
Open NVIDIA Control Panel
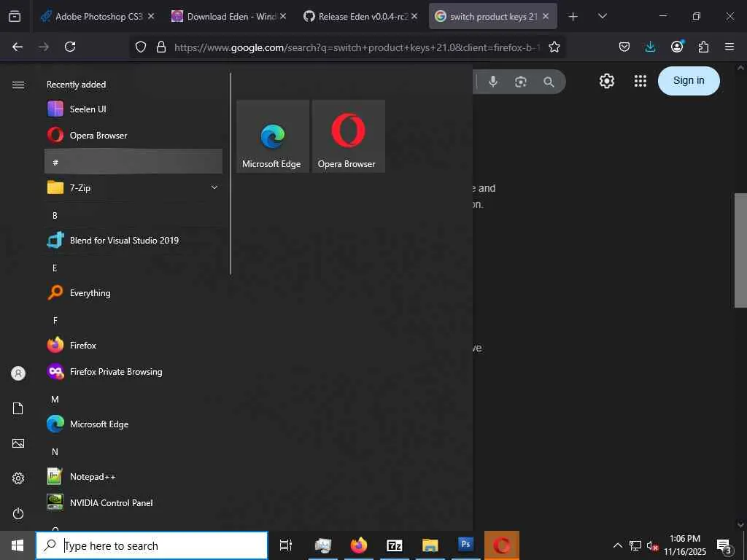point(133,503)
